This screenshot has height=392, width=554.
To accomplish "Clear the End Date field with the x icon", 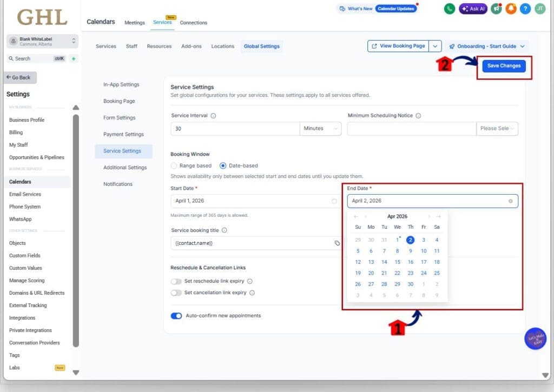I will click(510, 201).
